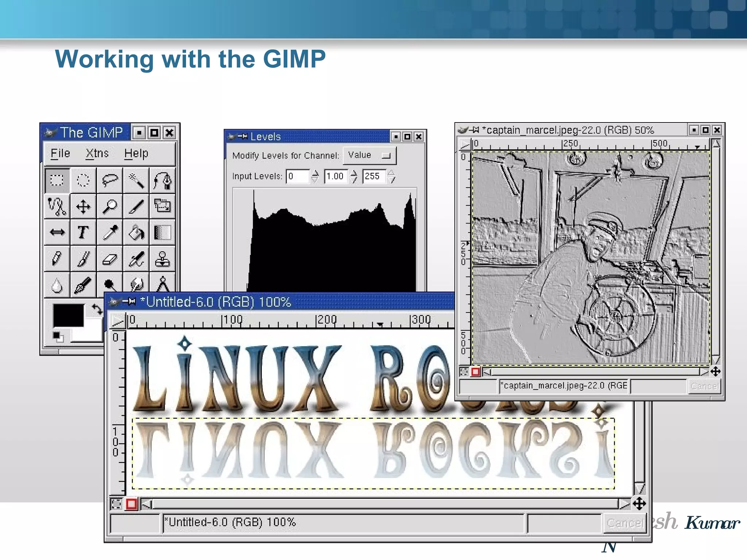Select the Gradient Blend tool
Viewport: 747px width, 560px height.
tap(162, 232)
